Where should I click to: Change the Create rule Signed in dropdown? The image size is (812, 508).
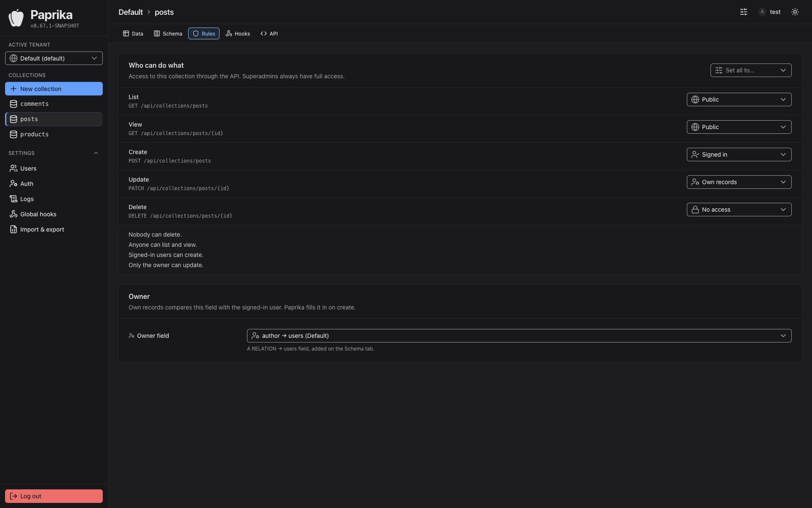point(739,155)
